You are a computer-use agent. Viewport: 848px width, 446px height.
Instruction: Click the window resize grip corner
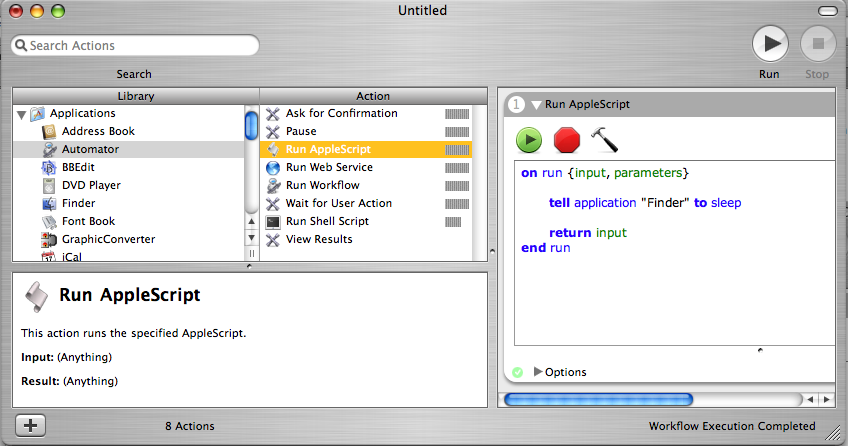833,432
